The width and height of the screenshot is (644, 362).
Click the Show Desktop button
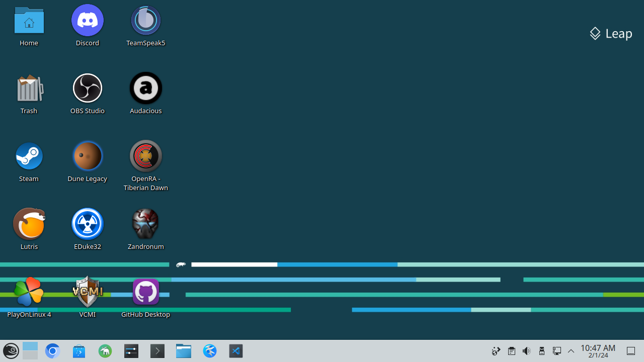[x=631, y=351]
